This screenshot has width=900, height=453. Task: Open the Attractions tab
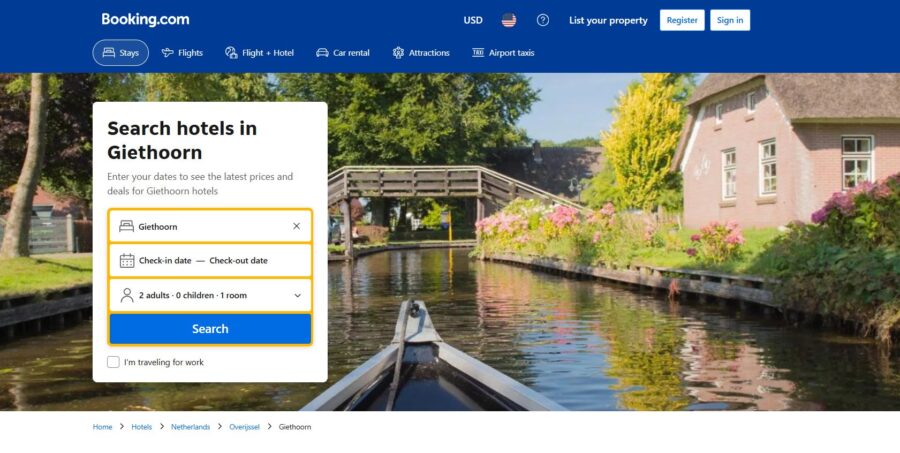[x=421, y=53]
